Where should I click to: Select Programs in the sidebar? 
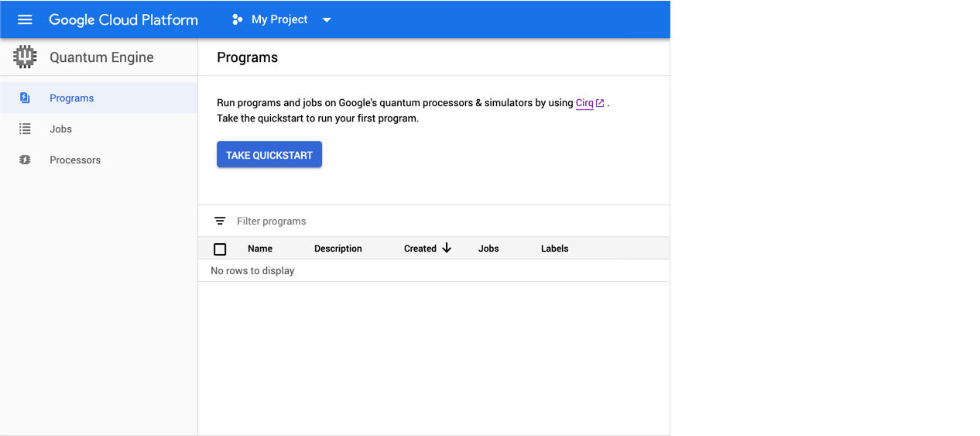(x=99, y=98)
